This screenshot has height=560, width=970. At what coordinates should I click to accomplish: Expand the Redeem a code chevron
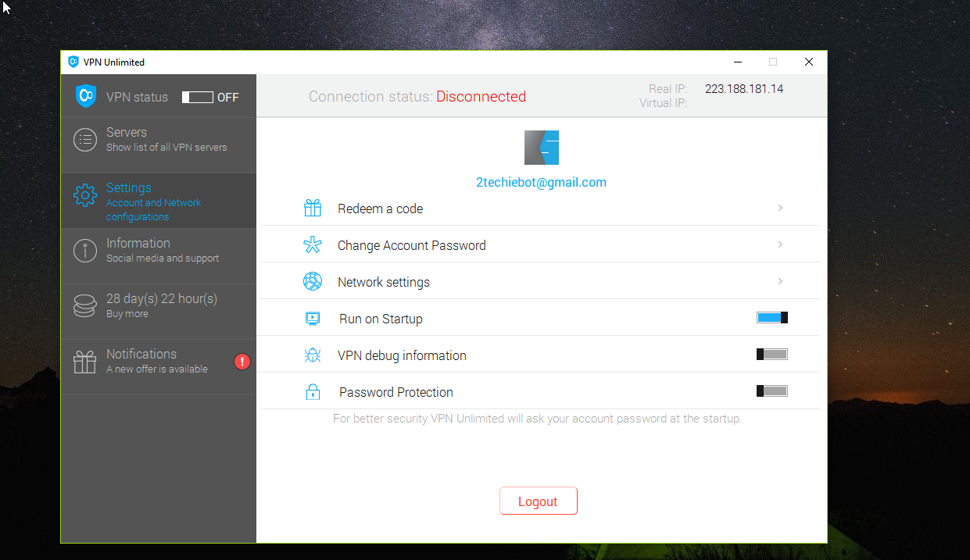point(780,208)
